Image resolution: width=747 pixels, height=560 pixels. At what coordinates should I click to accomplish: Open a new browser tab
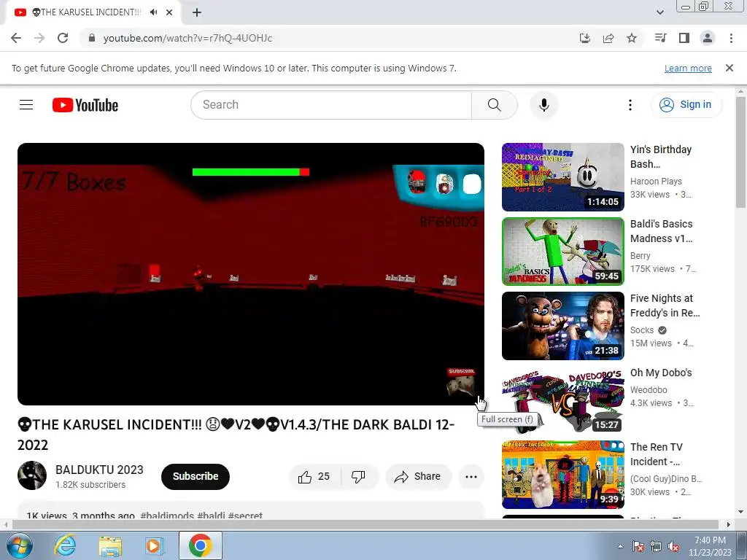point(197,12)
